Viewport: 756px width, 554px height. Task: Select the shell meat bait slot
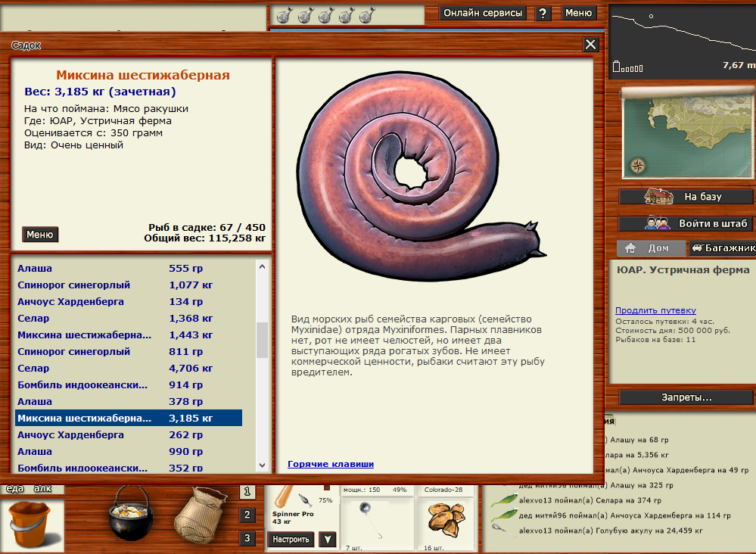445,518
